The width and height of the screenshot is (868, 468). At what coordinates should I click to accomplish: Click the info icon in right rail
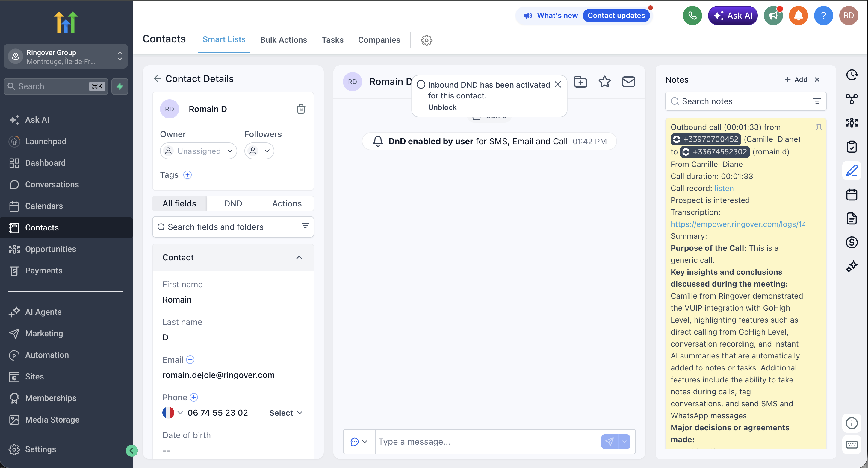click(852, 423)
